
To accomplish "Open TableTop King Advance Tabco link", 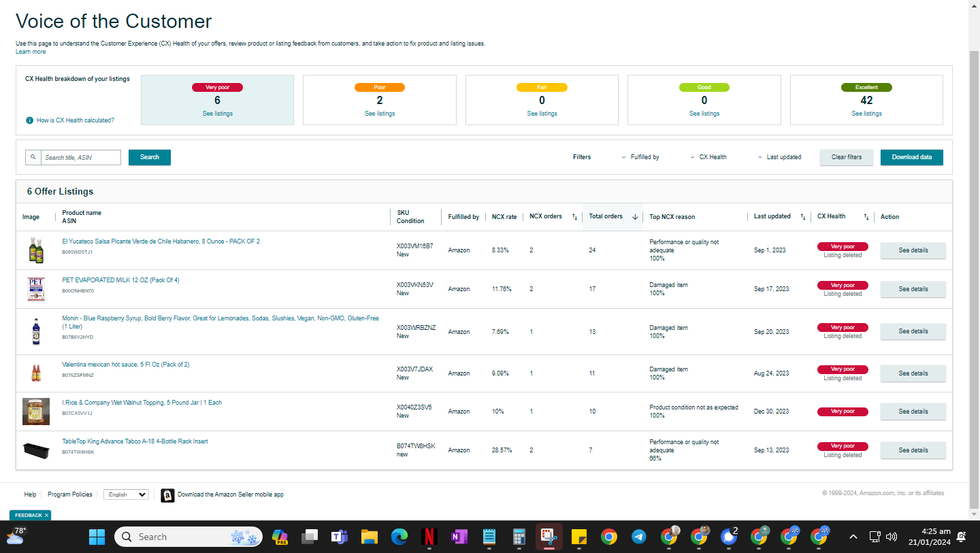I will click(x=135, y=441).
